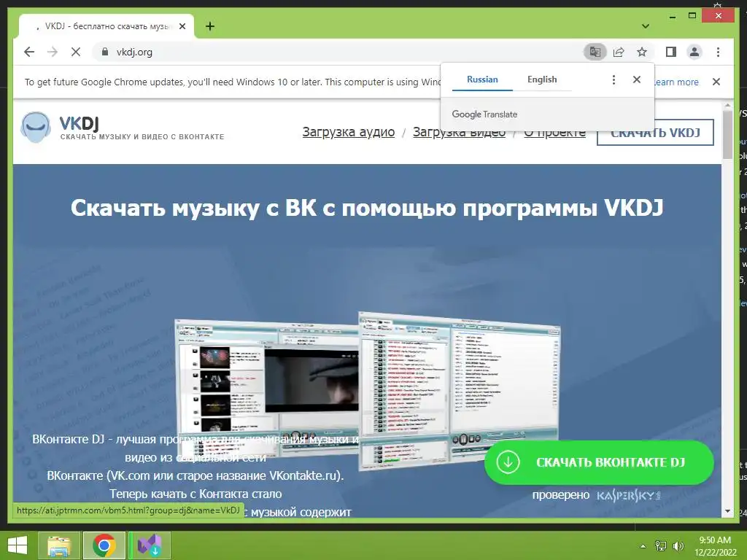Select English tab in translate popup

click(542, 79)
